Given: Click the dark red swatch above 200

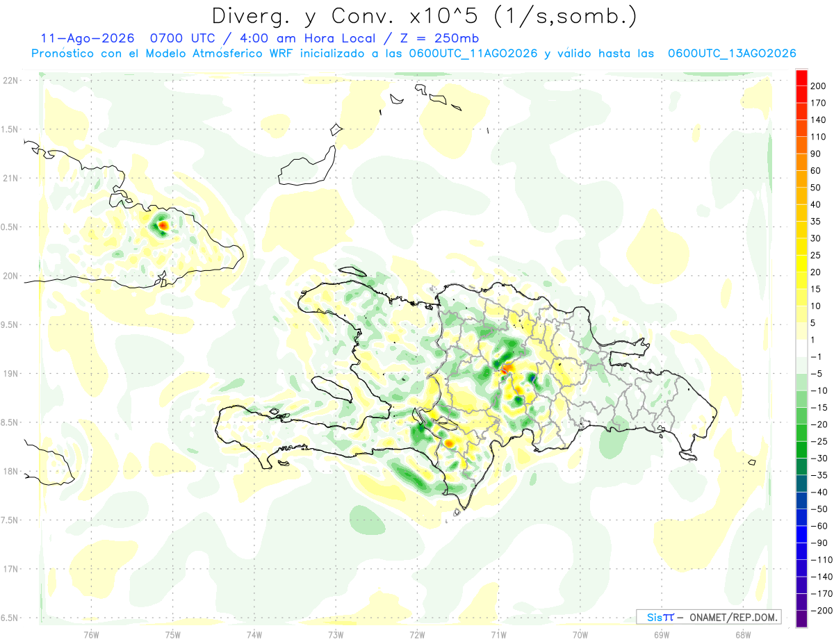Looking at the screenshot, I should (802, 77).
